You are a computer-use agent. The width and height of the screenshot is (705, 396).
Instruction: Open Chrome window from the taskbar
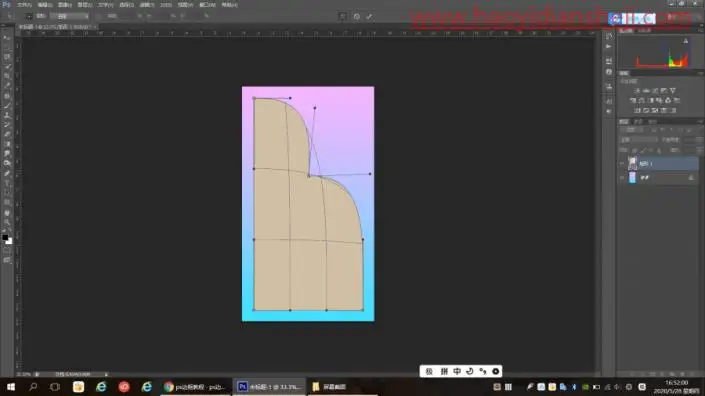click(x=196, y=387)
